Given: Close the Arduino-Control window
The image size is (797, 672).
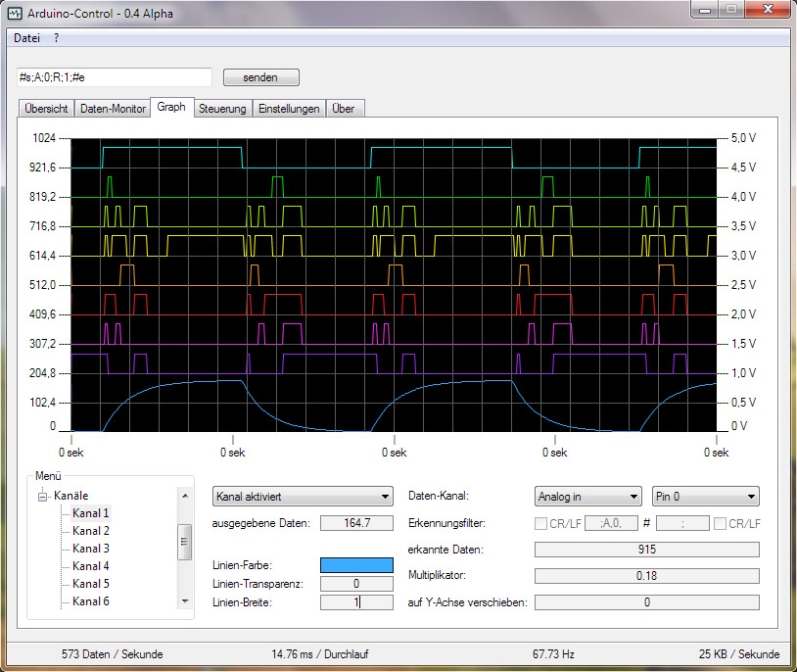Looking at the screenshot, I should click(769, 10).
